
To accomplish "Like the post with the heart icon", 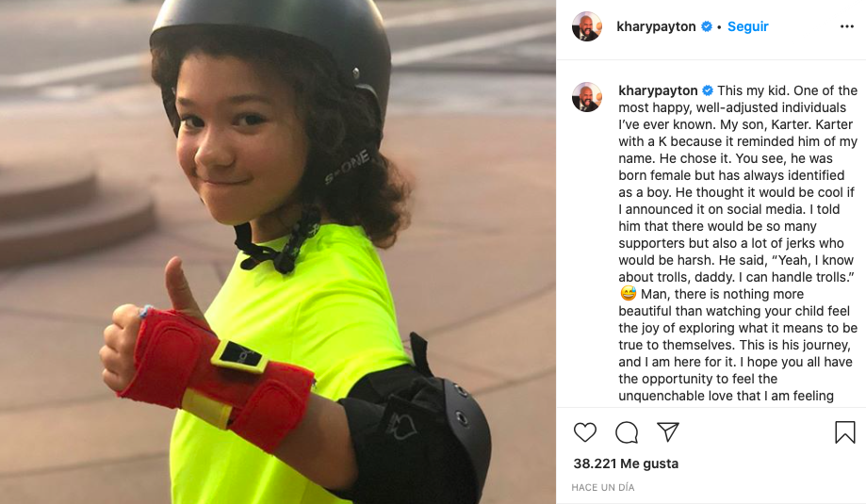I will click(585, 432).
